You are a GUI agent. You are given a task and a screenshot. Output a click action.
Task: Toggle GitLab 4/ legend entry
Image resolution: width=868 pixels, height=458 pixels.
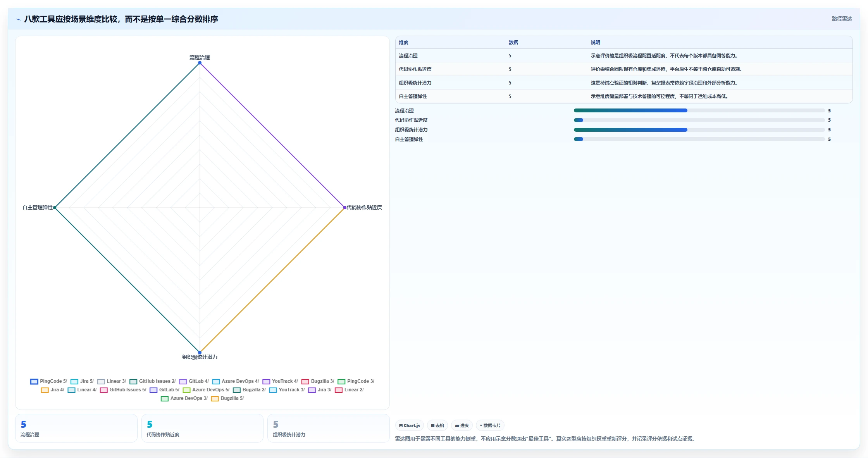pos(194,381)
